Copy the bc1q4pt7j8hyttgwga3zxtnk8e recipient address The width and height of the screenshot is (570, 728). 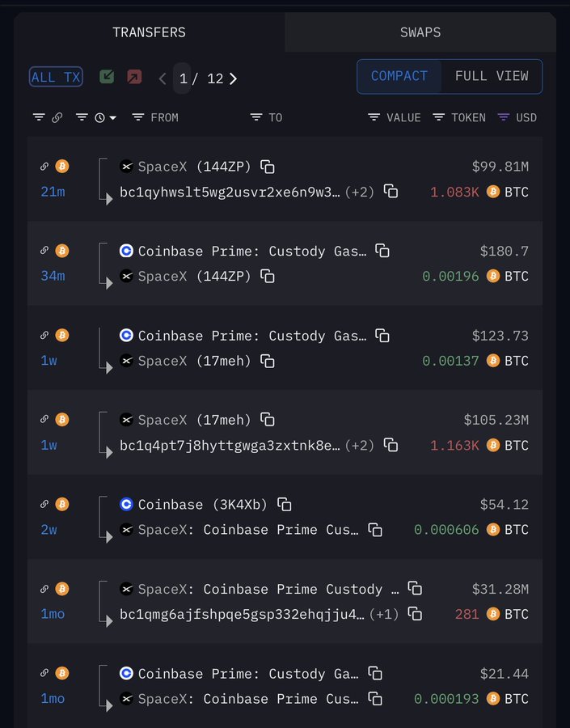coord(391,445)
